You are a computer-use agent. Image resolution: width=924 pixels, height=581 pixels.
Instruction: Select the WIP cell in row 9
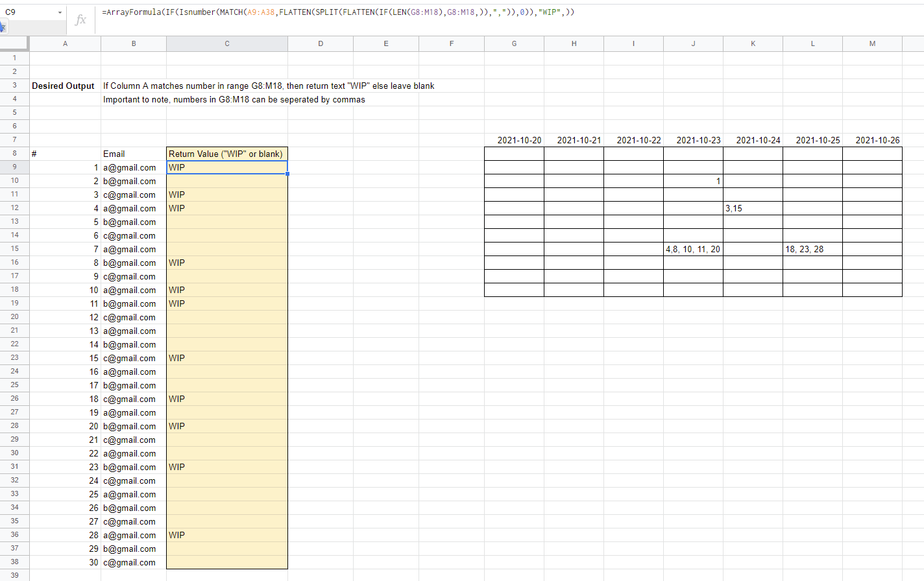click(227, 167)
